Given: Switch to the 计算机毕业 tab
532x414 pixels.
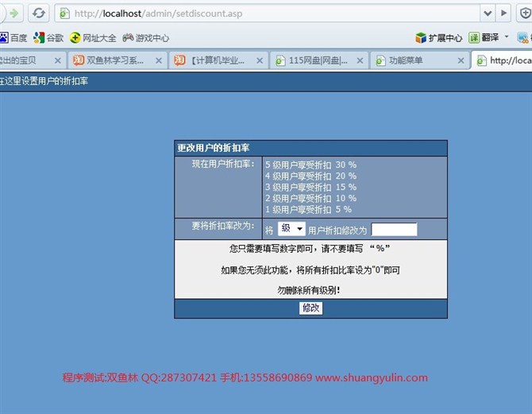Looking at the screenshot, I should coord(216,60).
